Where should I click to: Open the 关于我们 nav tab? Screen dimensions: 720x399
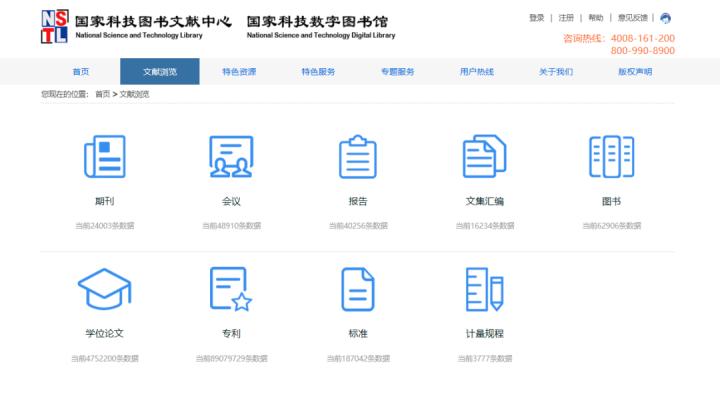[556, 72]
